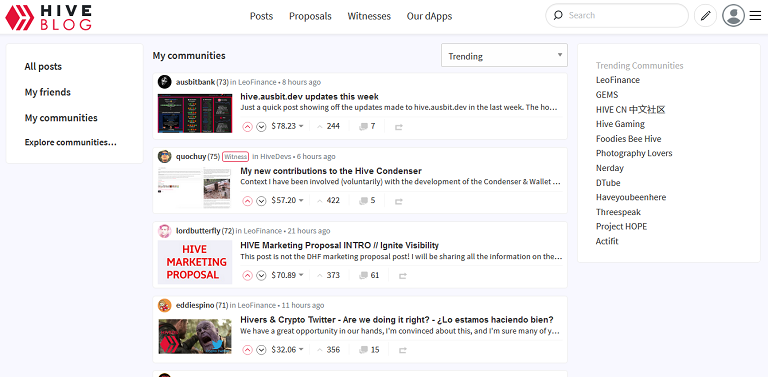Open comments on Hivers & Crypto Twitter post
768x377 pixels.
pos(369,350)
